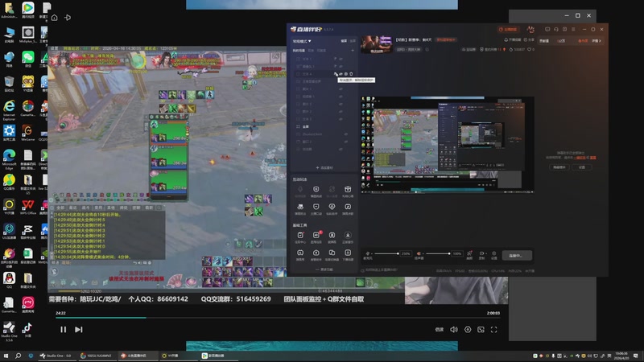Toggle visibility of the 文本 1 source
The image size is (644, 362).
click(x=341, y=59)
